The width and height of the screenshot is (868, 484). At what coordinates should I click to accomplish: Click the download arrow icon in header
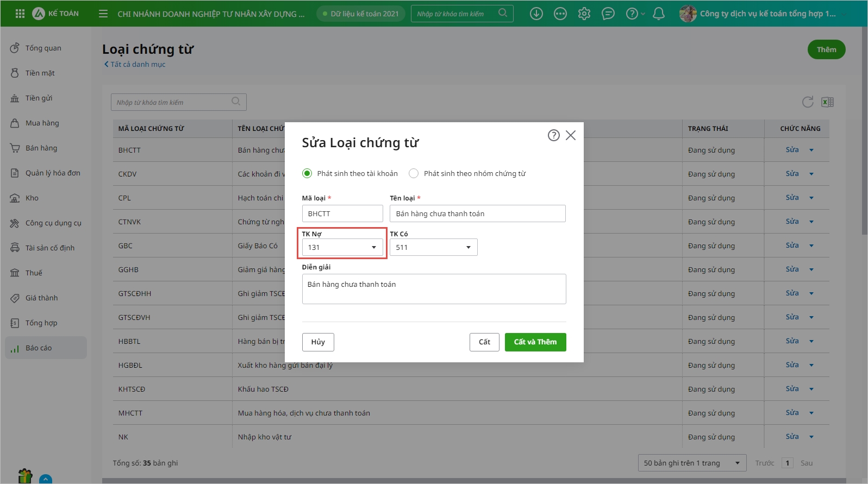pyautogui.click(x=536, y=14)
